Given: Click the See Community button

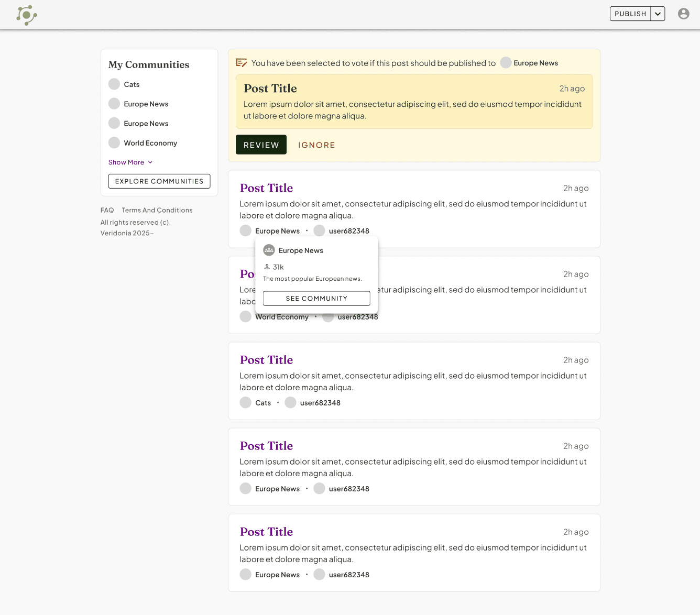Looking at the screenshot, I should coord(316,299).
